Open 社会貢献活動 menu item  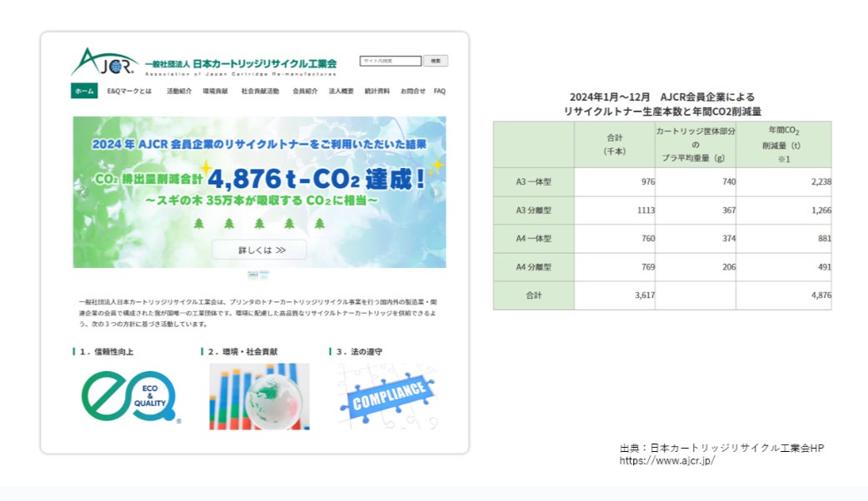point(260,92)
